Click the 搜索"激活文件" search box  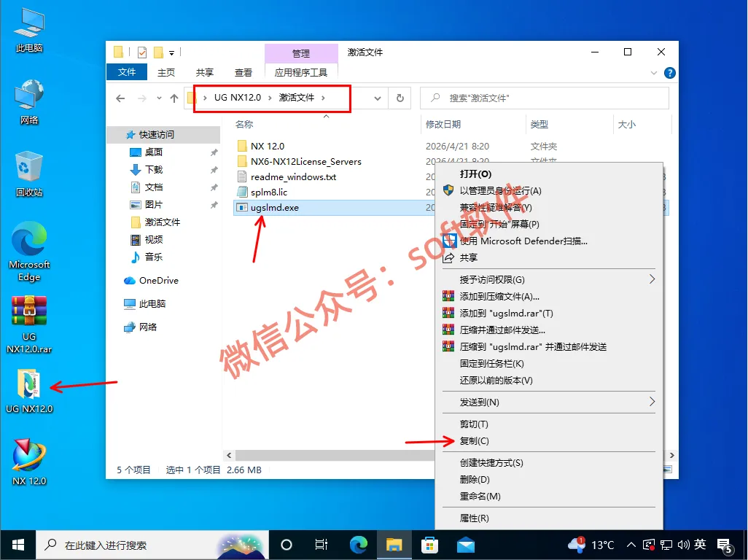545,98
